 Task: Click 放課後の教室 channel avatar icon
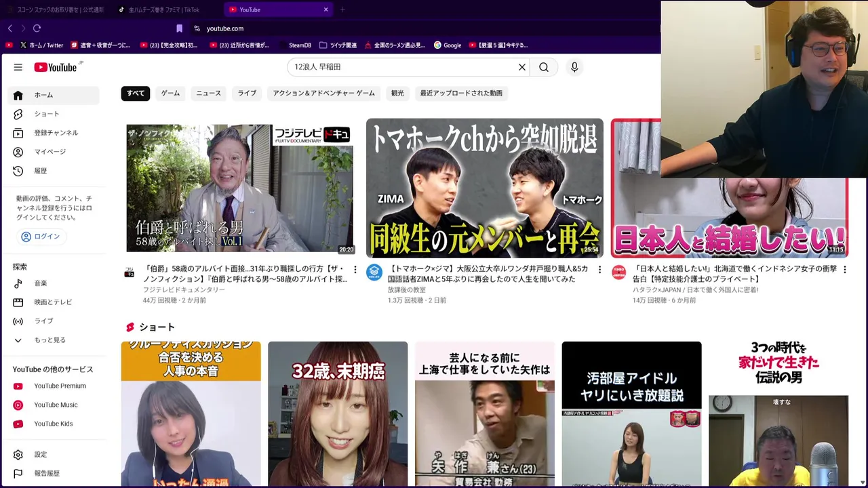coord(374,272)
